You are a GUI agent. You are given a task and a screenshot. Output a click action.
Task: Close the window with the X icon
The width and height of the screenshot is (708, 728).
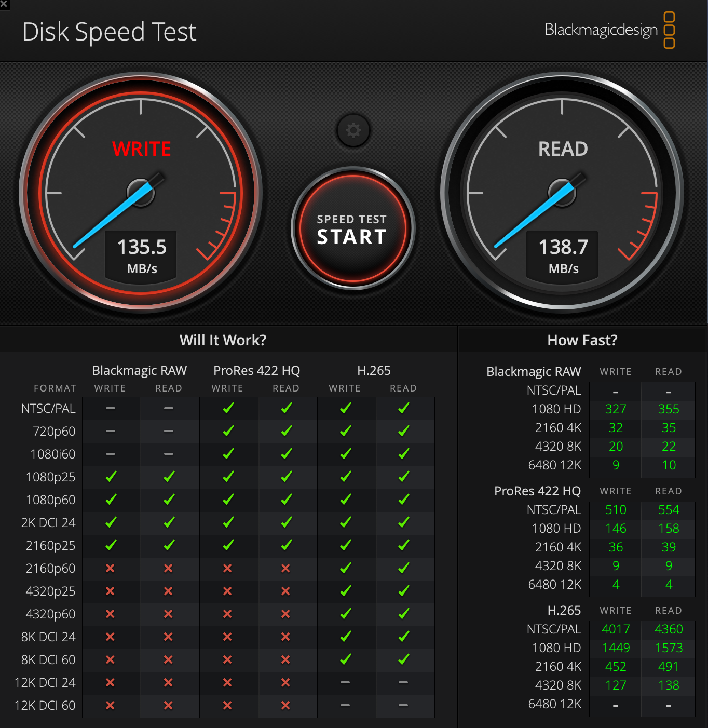click(x=4, y=4)
